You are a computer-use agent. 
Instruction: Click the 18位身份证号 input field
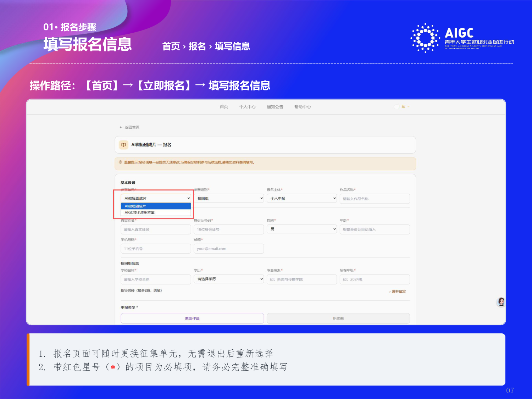(x=229, y=229)
